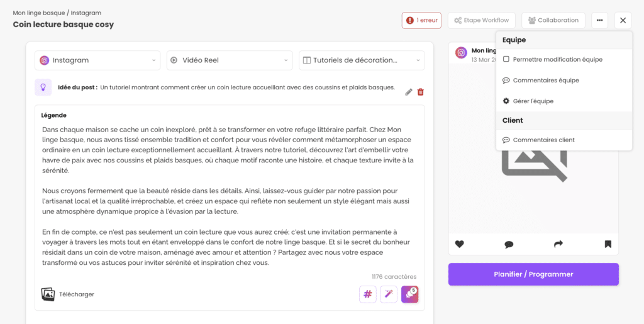Open the Instagram platform dropdown

click(x=97, y=60)
